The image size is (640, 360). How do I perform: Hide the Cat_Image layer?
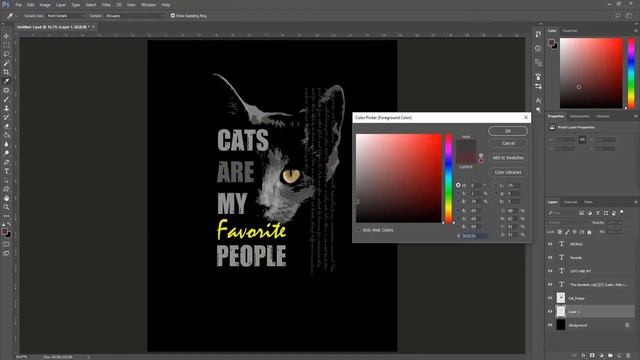(550, 298)
